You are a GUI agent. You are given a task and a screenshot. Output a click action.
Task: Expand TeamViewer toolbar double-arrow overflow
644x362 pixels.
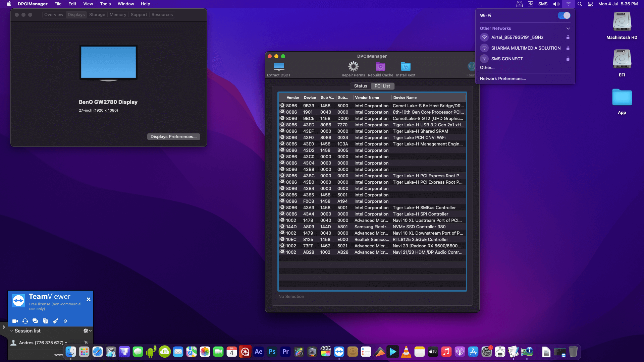tap(65, 321)
